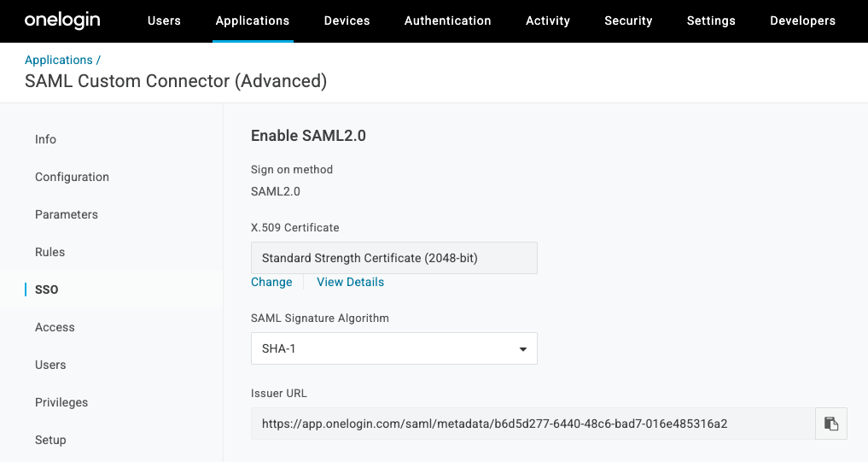
Task: Click the OneLogin logo
Action: [62, 20]
